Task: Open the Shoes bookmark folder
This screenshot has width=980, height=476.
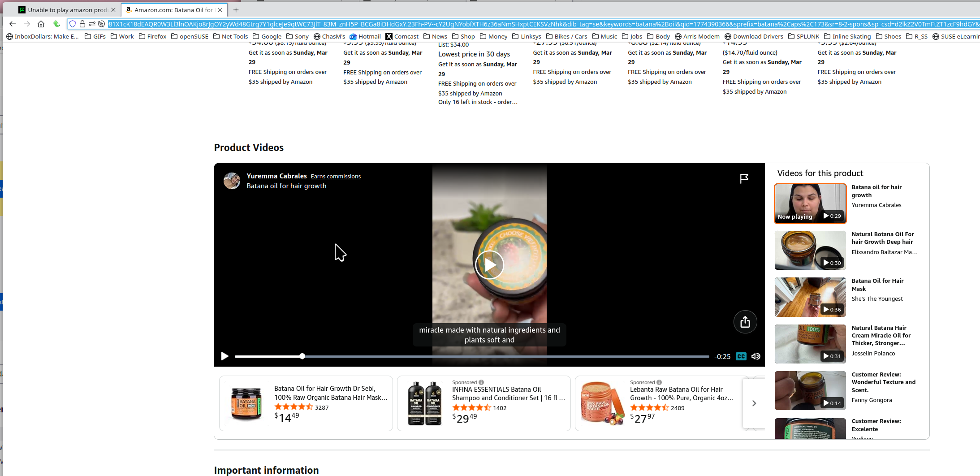Action: pos(889,36)
